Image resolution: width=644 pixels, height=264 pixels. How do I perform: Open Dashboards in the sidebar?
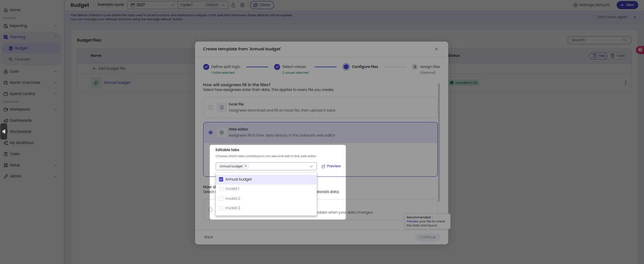21,121
